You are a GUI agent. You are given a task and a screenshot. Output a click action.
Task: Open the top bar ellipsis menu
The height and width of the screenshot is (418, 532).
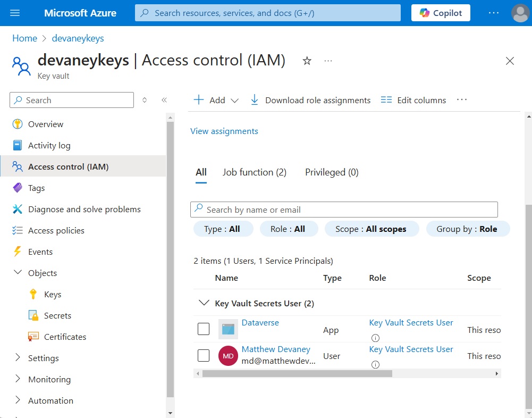click(x=494, y=13)
